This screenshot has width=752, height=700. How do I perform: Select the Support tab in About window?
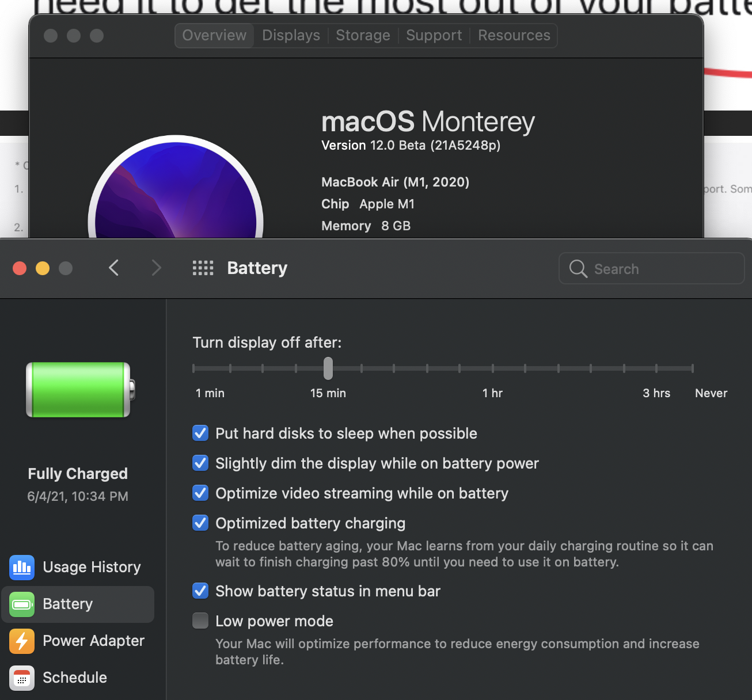tap(434, 36)
